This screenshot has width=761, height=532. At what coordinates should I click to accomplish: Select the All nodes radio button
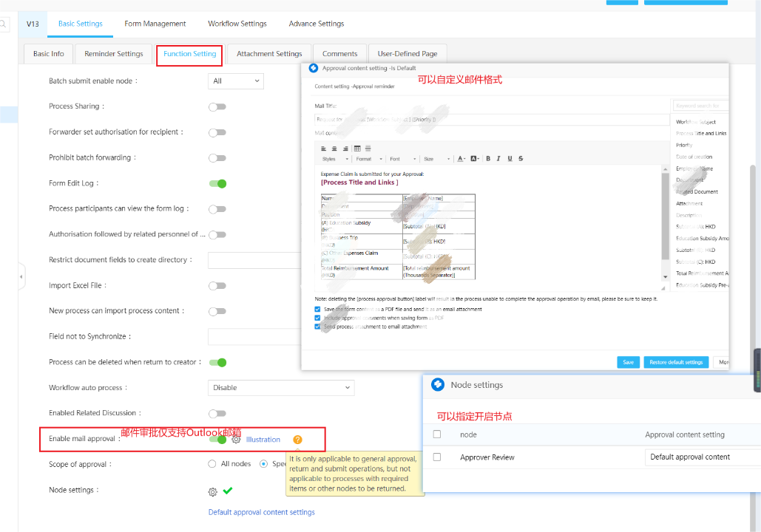pos(212,464)
